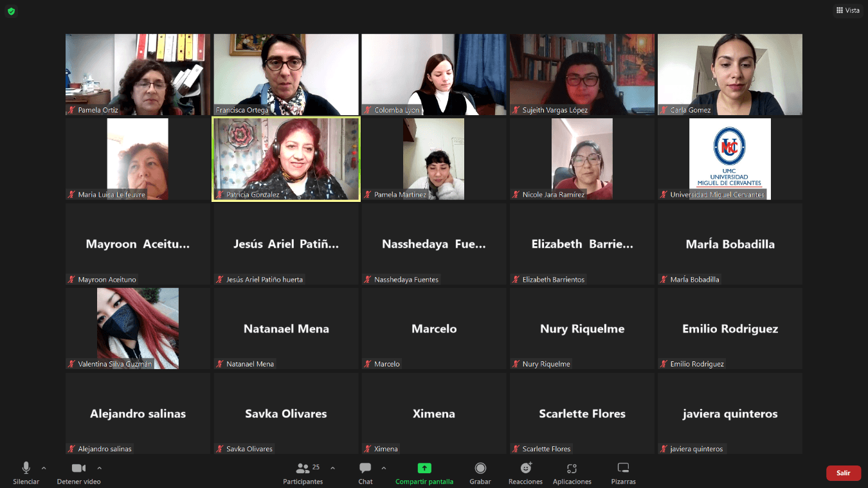Viewport: 868px width, 488px height.
Task: Select the Universidad Miguel Cervantes logo tile
Action: click(730, 159)
